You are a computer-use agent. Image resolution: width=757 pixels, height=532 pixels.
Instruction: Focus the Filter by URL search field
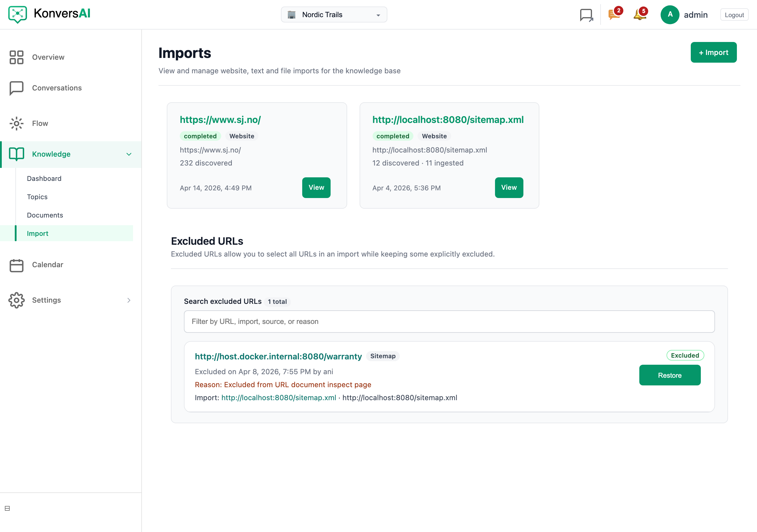[x=449, y=321]
